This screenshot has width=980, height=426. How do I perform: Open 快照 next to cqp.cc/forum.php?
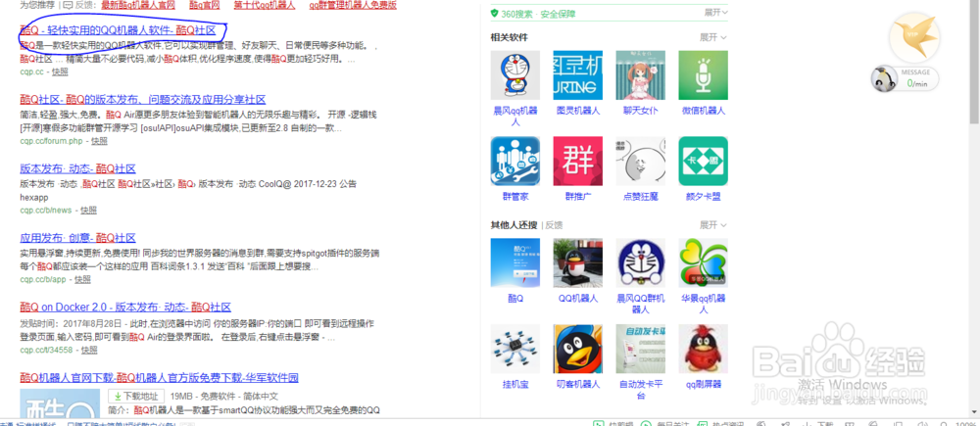point(99,141)
